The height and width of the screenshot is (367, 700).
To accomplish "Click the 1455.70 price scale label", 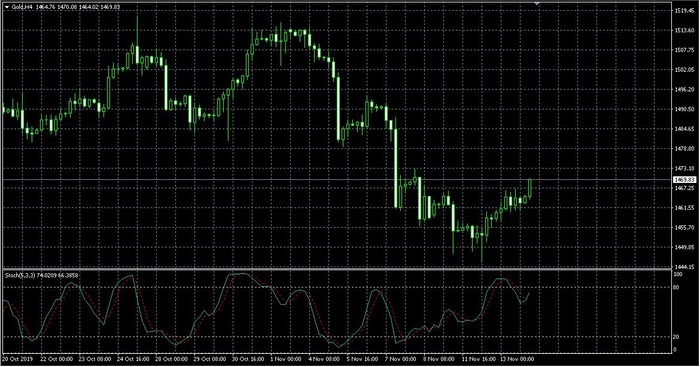I will (x=684, y=227).
